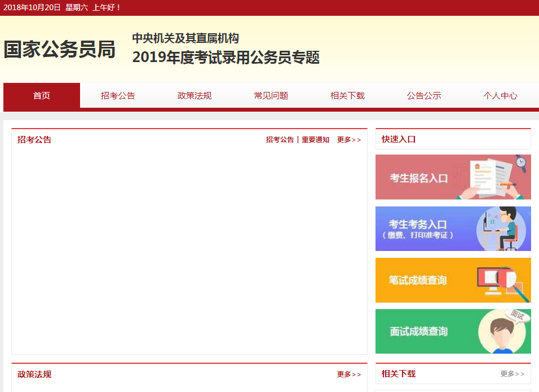Click the interviewee avatar icon on 面试成绩查询
Viewport: 539px width, 392px height.
pos(502,332)
